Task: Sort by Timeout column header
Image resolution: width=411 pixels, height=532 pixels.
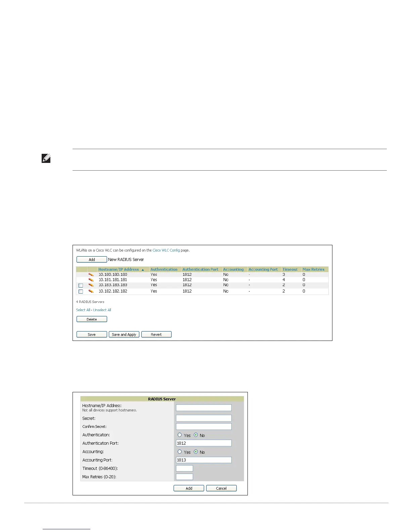Action: click(x=290, y=269)
